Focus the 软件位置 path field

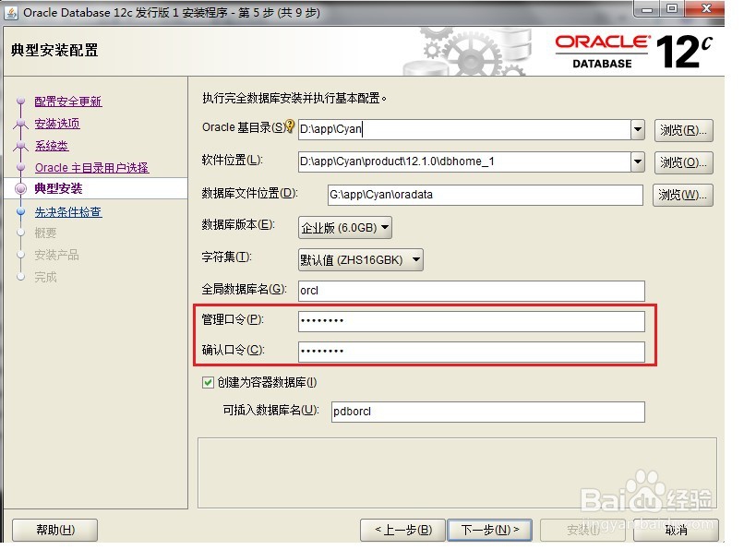point(465,161)
